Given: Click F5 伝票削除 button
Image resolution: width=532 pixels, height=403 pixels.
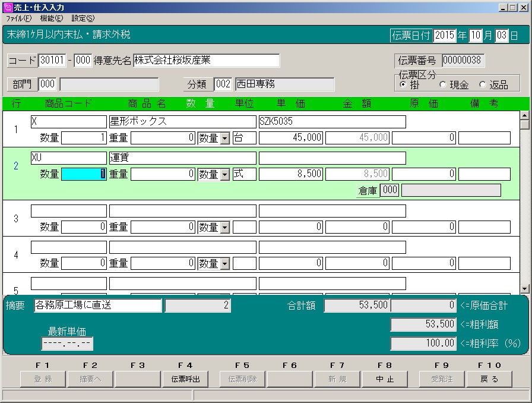Looking at the screenshot, I should [242, 379].
